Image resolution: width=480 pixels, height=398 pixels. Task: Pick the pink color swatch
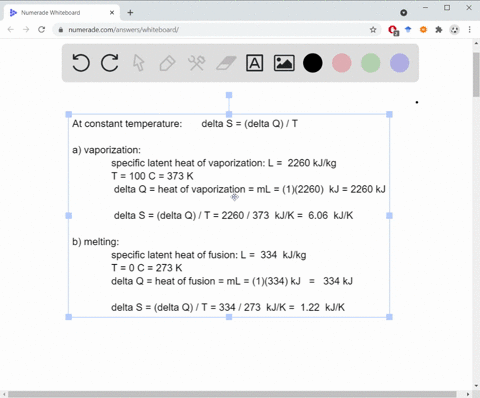coord(342,63)
